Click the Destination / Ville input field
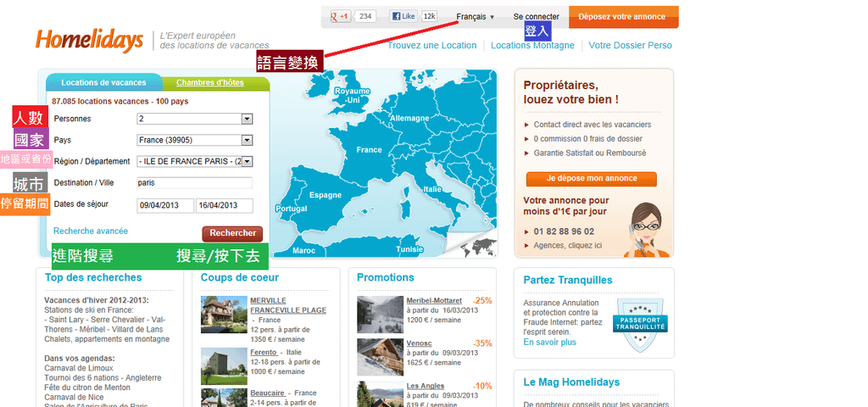This screenshot has height=407, width=868. coord(195,183)
